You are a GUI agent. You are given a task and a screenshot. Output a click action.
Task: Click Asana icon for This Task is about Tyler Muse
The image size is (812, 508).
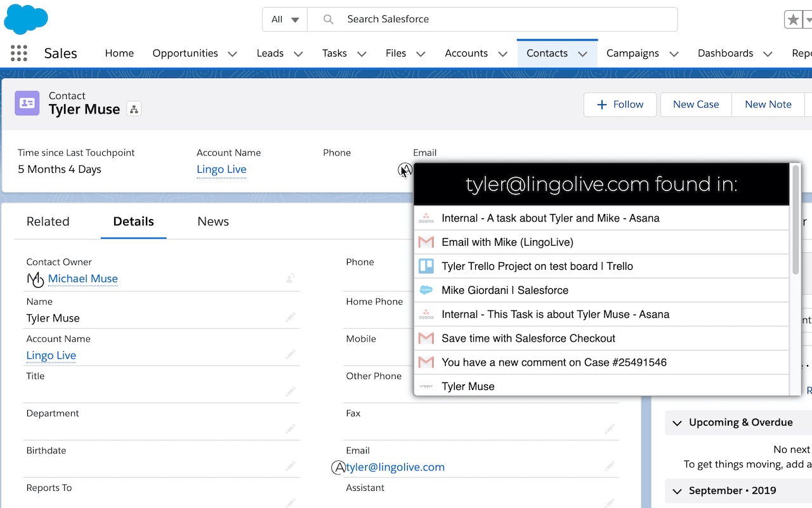tap(426, 314)
